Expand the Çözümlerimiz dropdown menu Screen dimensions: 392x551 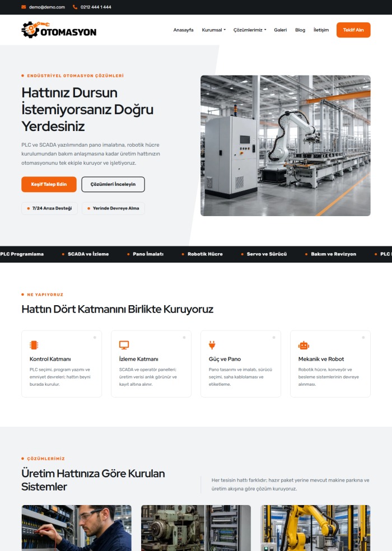250,30
